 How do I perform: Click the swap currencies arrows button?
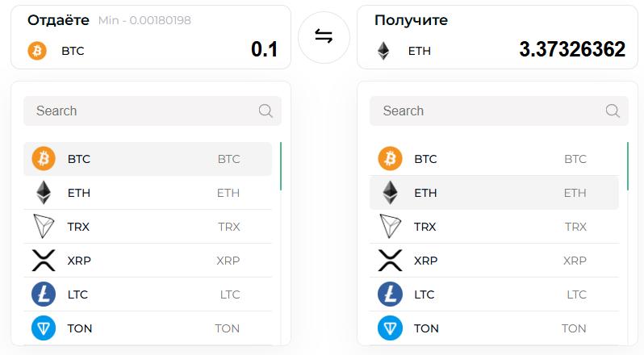[324, 37]
